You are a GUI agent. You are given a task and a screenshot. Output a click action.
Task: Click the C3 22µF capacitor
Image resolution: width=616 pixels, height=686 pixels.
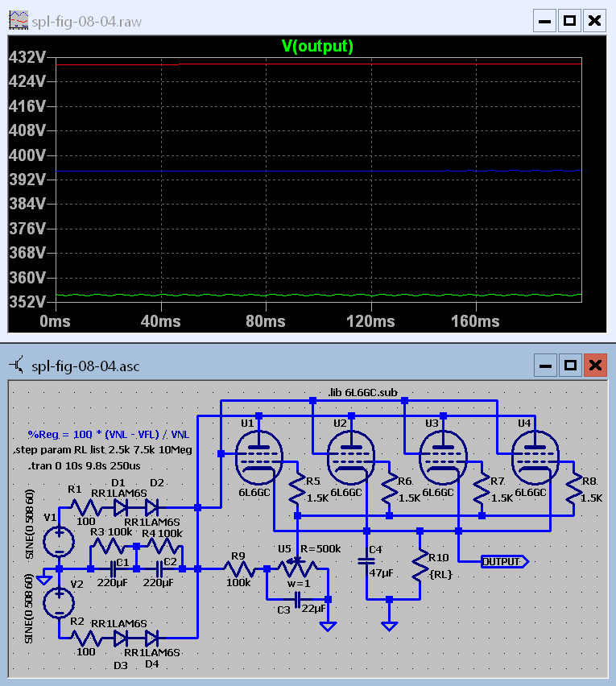(x=297, y=599)
